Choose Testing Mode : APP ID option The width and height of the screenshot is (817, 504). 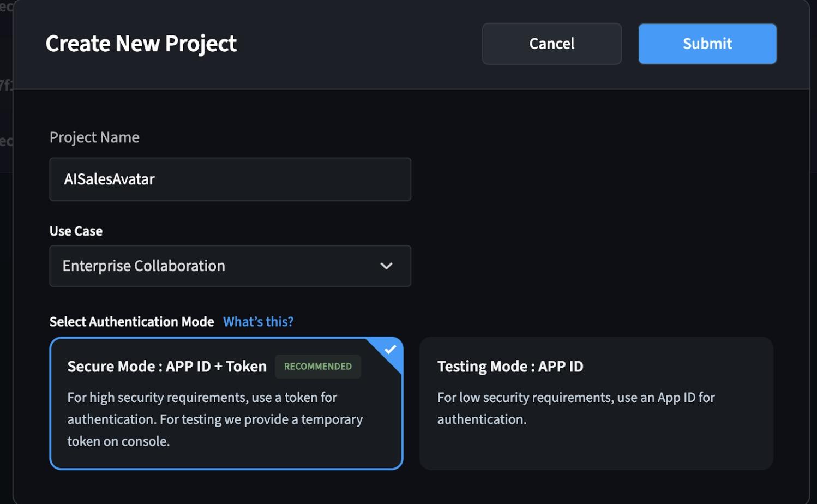point(596,404)
